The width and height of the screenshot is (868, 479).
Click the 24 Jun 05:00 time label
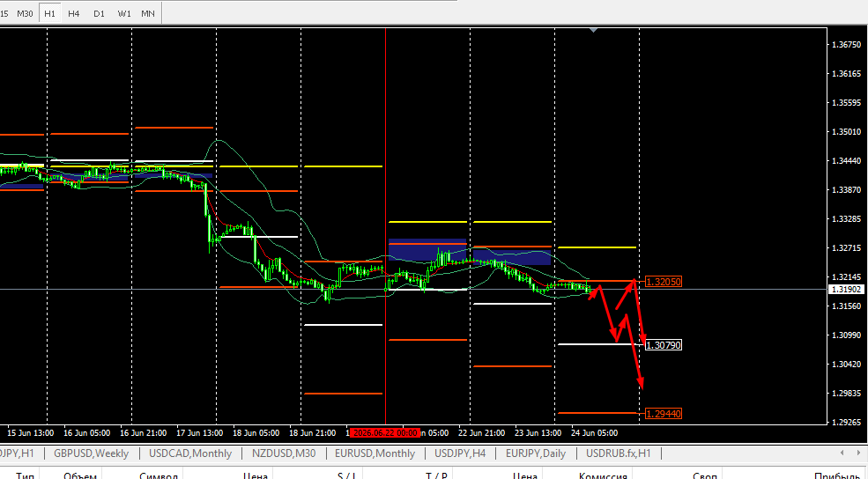[595, 433]
